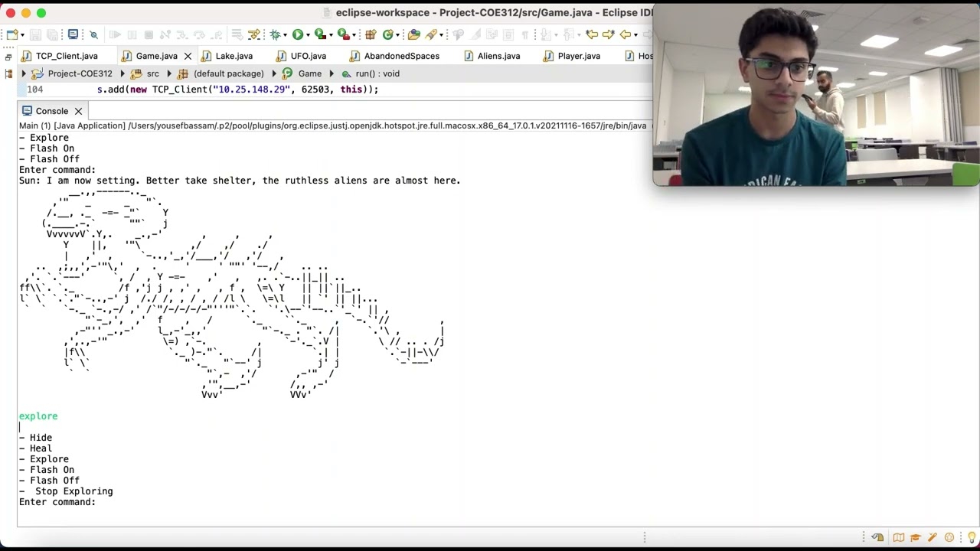980x551 pixels.
Task: Click the Run External Tools icon
Action: pos(343,34)
